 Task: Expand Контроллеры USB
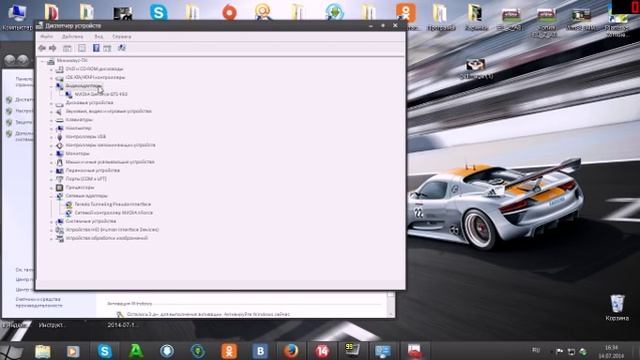point(51,137)
